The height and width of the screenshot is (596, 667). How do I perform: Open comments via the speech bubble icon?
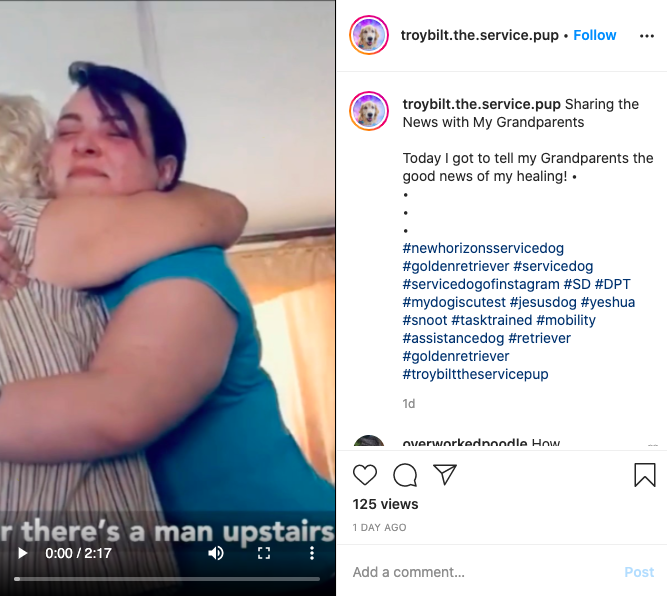405,475
